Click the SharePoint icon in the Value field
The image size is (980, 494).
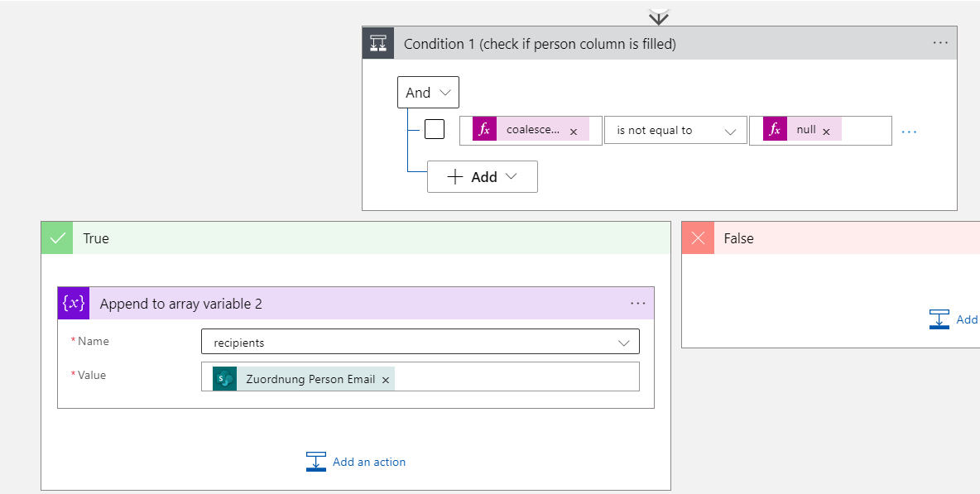(x=224, y=379)
